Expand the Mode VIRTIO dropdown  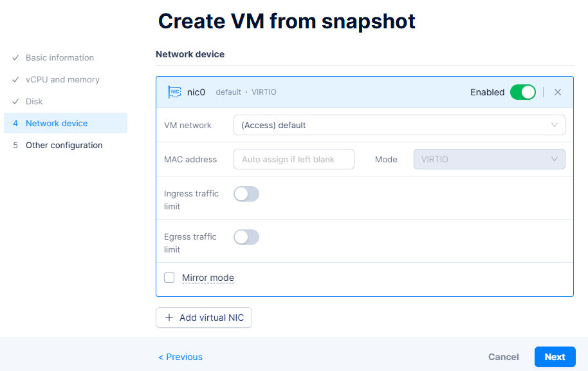[489, 159]
